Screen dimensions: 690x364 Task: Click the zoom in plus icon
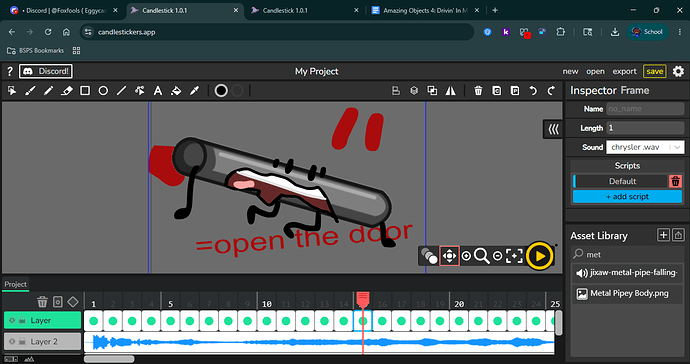466,256
